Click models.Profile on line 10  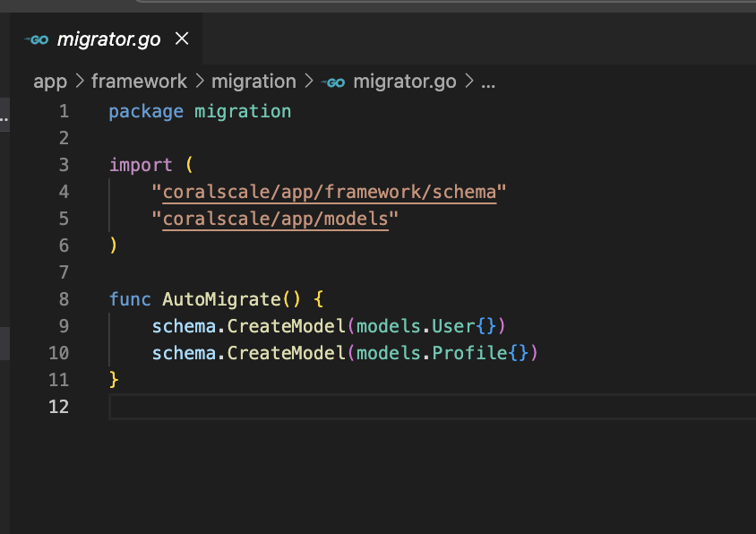pos(432,353)
